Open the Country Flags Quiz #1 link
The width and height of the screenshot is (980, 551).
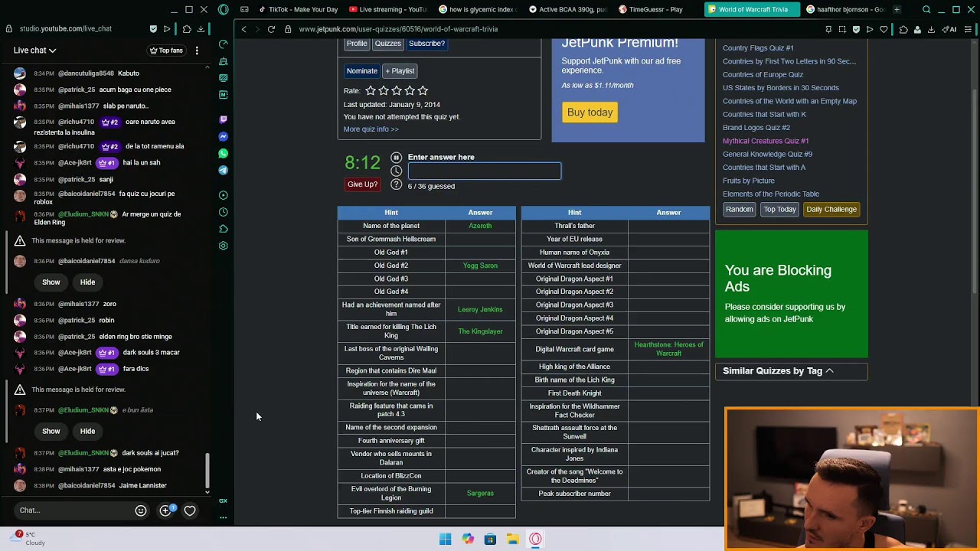point(758,48)
